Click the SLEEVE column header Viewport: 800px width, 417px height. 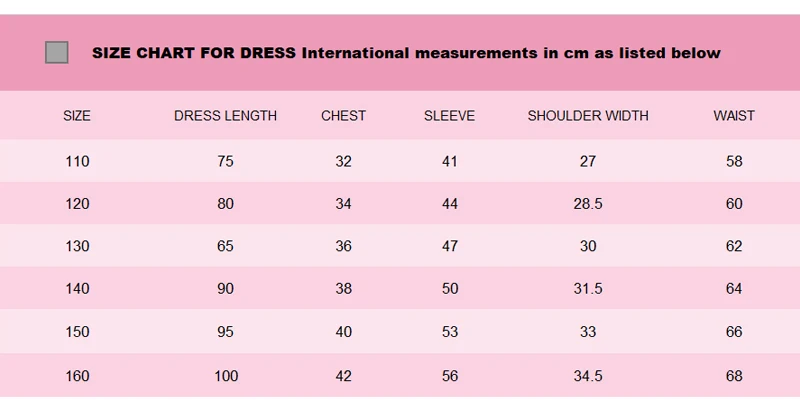tap(449, 116)
